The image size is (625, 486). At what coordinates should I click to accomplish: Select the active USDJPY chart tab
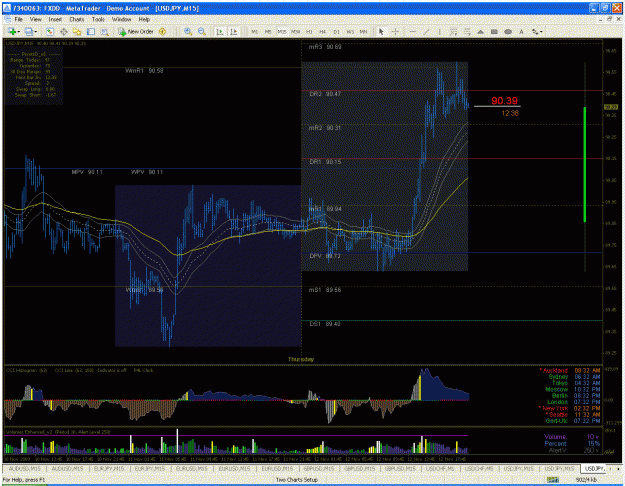coord(595,469)
